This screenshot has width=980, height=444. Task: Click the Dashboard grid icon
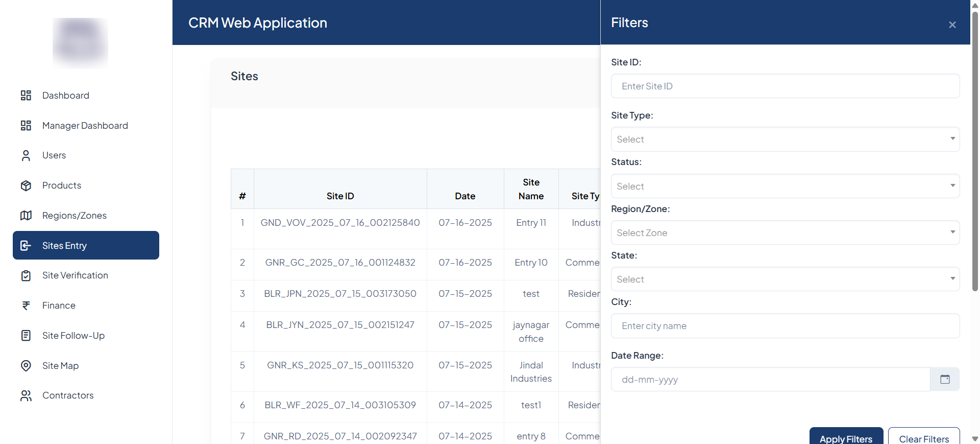26,96
